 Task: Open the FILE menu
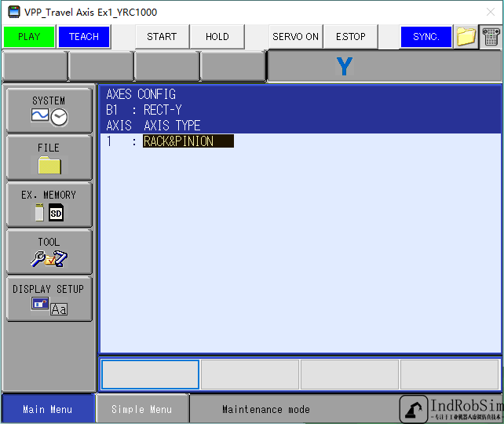click(49, 157)
